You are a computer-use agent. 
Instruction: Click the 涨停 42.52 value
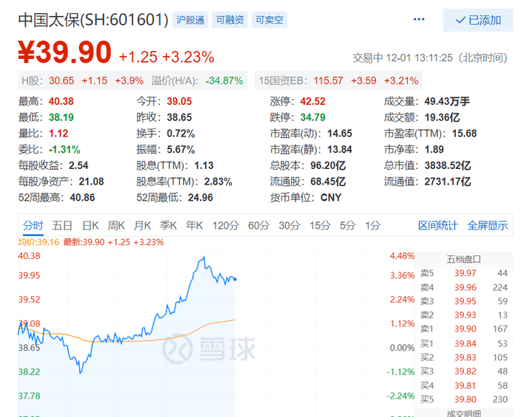point(313,101)
